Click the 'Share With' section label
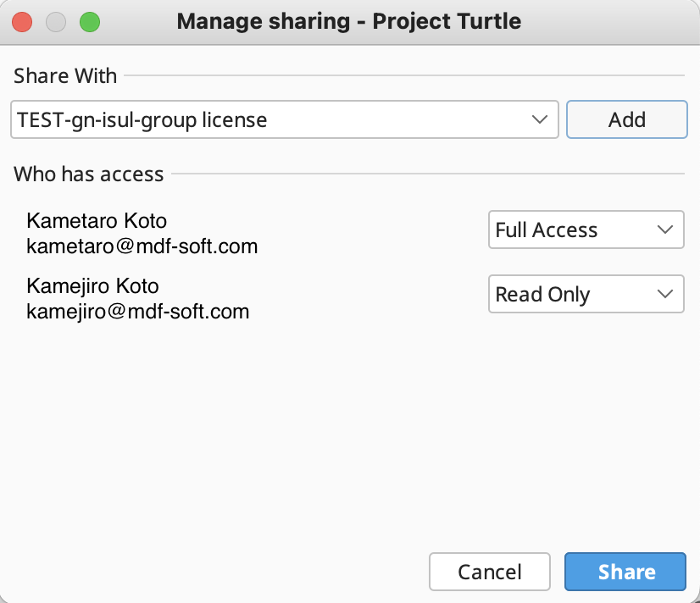The width and height of the screenshot is (700, 603). pyautogui.click(x=64, y=76)
